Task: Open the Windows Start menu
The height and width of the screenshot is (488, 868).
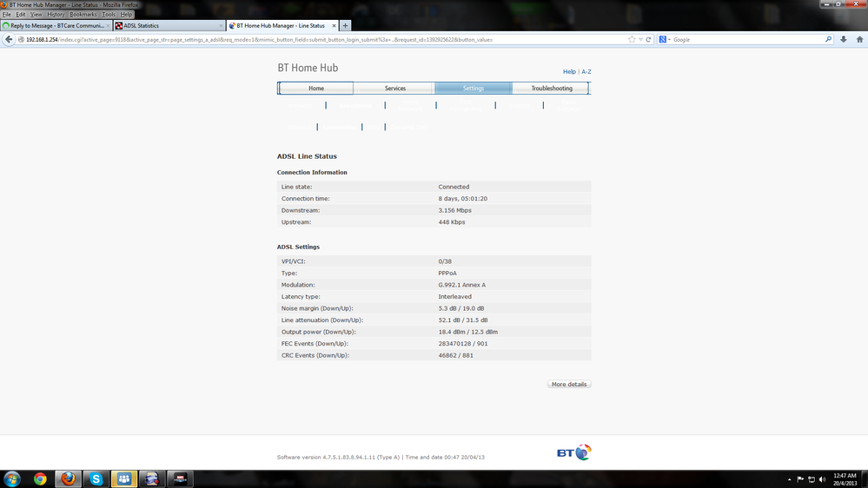Action: (x=11, y=479)
